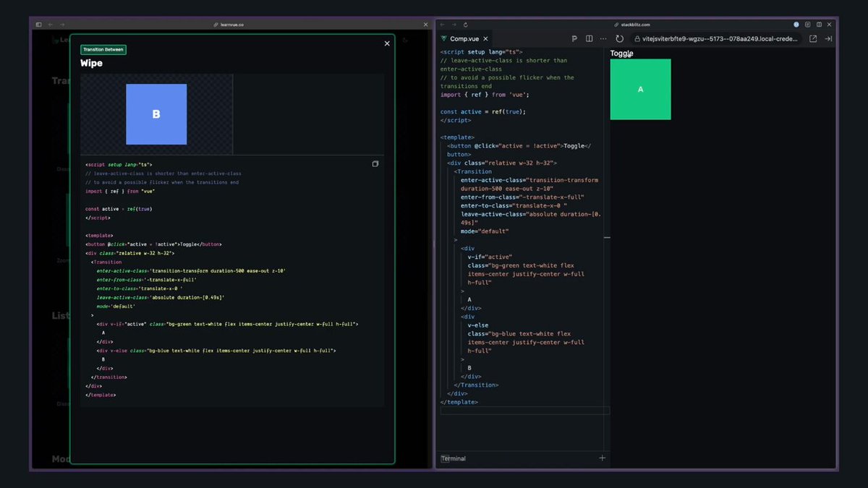
Task: Collapse the preview panel with arrow icon
Action: point(828,39)
